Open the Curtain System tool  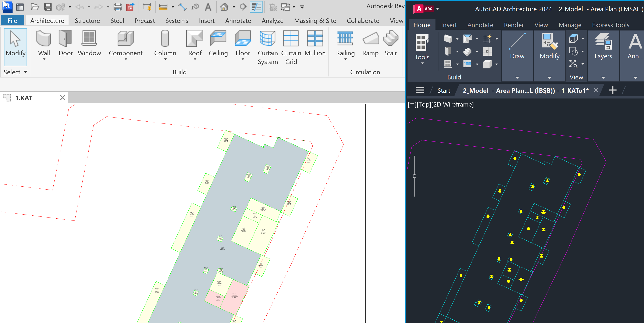267,47
